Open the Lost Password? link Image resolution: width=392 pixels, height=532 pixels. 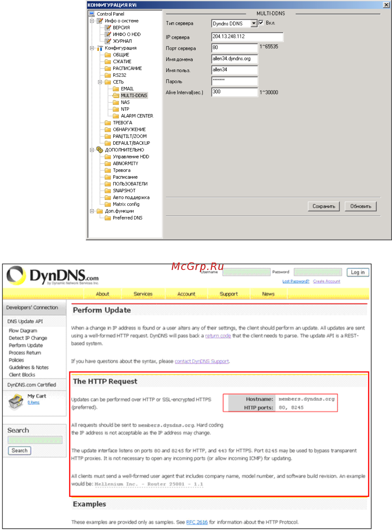(296, 281)
